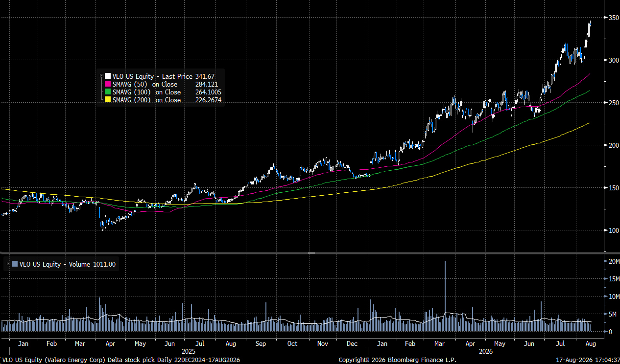Click the Nov month label on time axis
The width and height of the screenshot is (620, 364).
click(x=322, y=344)
